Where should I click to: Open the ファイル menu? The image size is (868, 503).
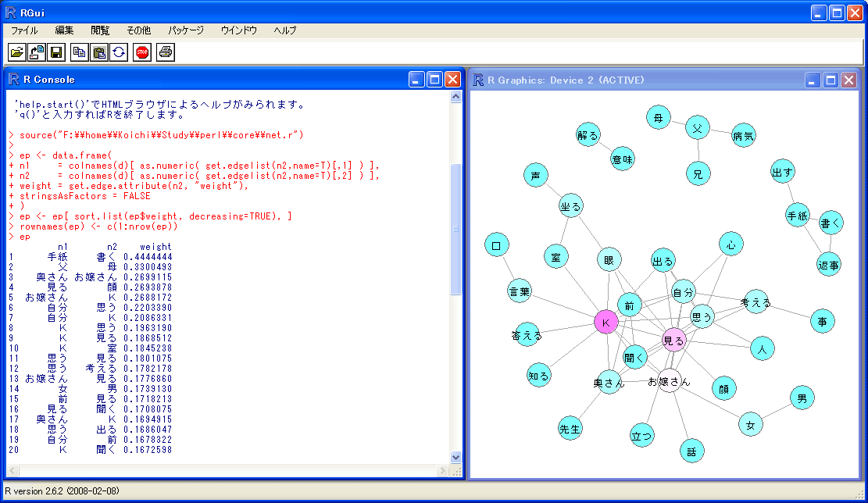[x=24, y=30]
